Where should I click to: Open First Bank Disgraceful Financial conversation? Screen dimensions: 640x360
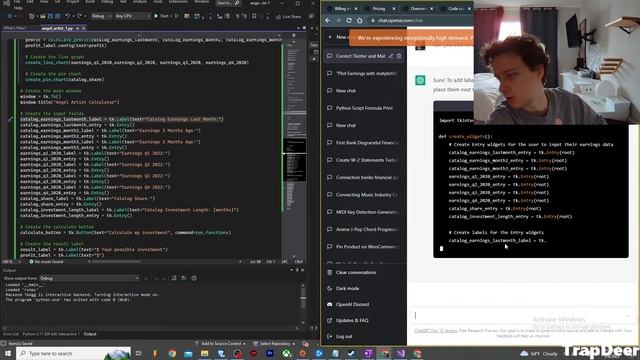coord(364,143)
